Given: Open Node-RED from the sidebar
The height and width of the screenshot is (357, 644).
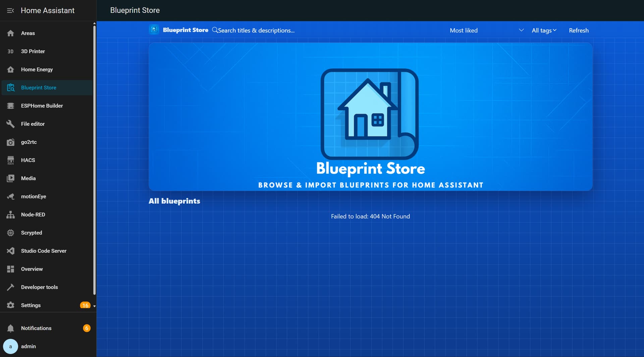Looking at the screenshot, I should [x=47, y=215].
